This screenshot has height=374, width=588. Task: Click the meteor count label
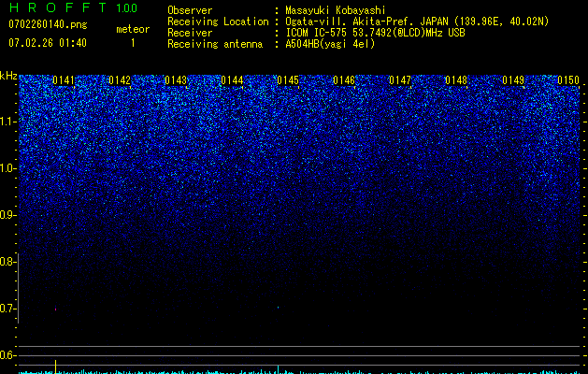coord(133,29)
